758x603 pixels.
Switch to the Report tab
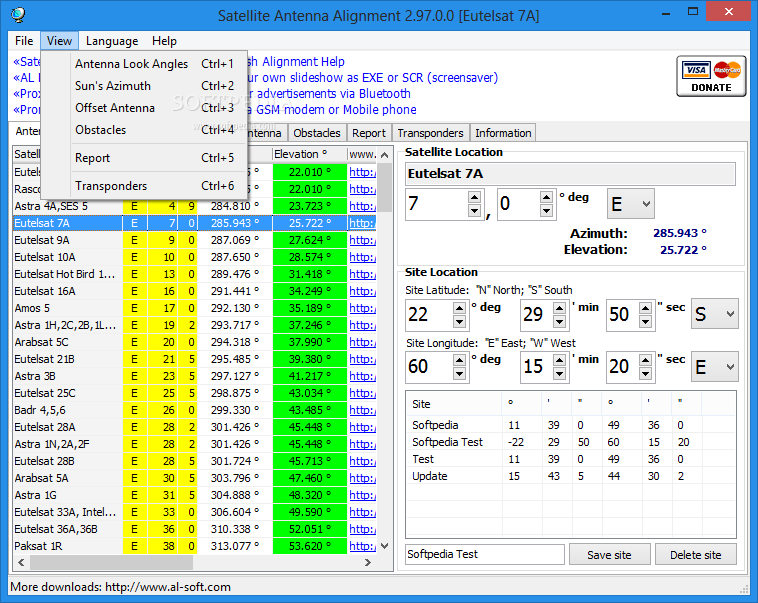(368, 133)
